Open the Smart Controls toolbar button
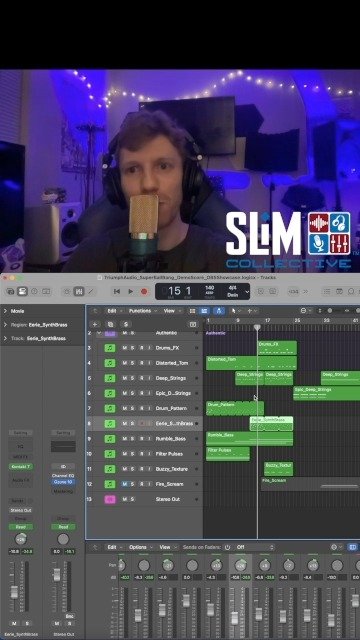The height and width of the screenshot is (640, 360). [x=67, y=291]
